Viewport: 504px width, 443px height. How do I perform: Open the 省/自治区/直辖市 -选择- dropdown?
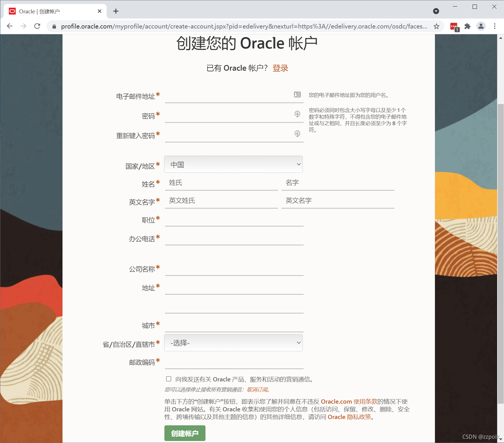(x=233, y=343)
